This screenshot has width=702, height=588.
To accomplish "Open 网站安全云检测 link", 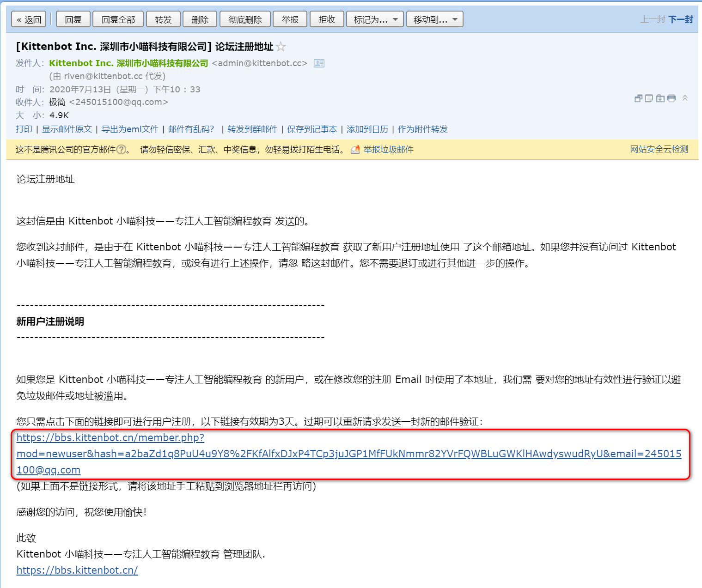I will [x=659, y=149].
